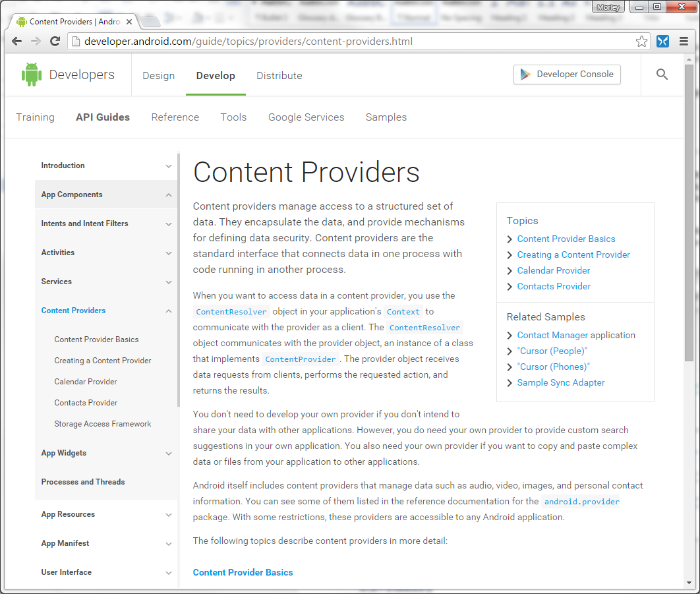This screenshot has height=594, width=700.
Task: Open Chrome's hamburger menu
Action: [684, 41]
